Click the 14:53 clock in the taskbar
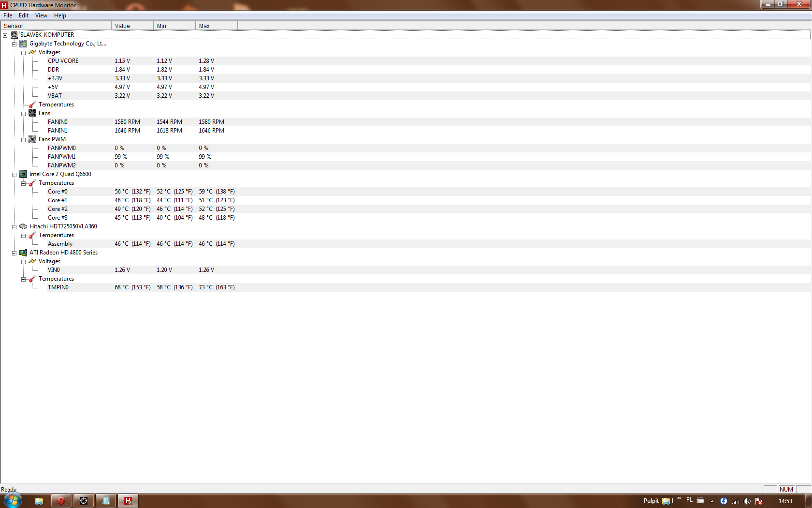Screen dimensions: 812x508 785,501
